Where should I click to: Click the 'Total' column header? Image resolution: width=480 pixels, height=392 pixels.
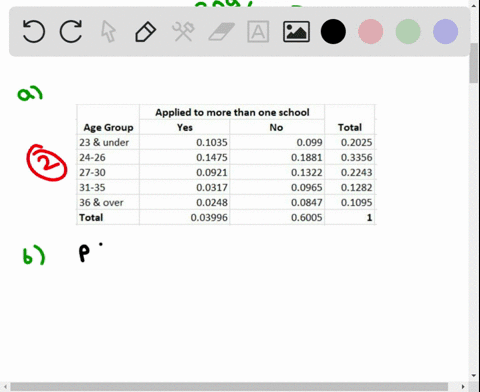[350, 127]
